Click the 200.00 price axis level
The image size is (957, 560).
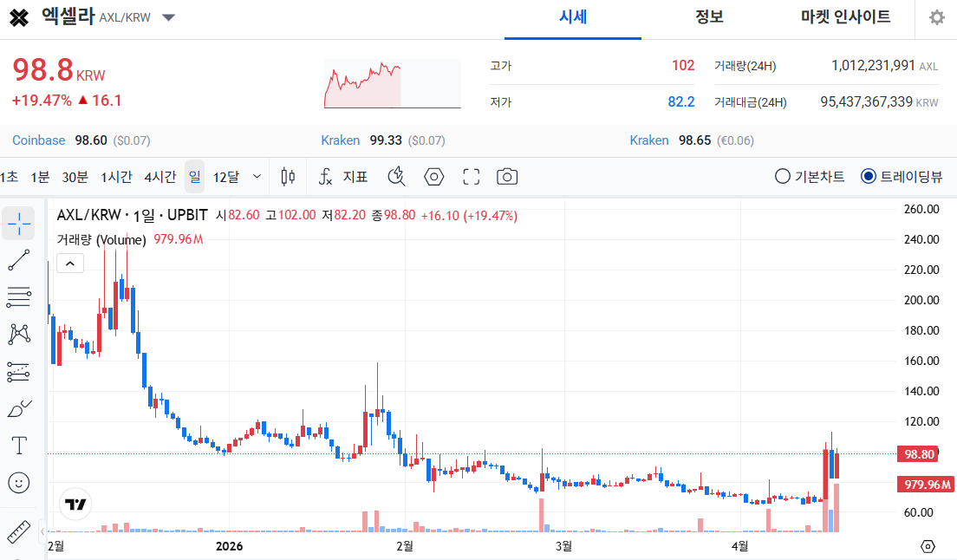[x=921, y=300]
